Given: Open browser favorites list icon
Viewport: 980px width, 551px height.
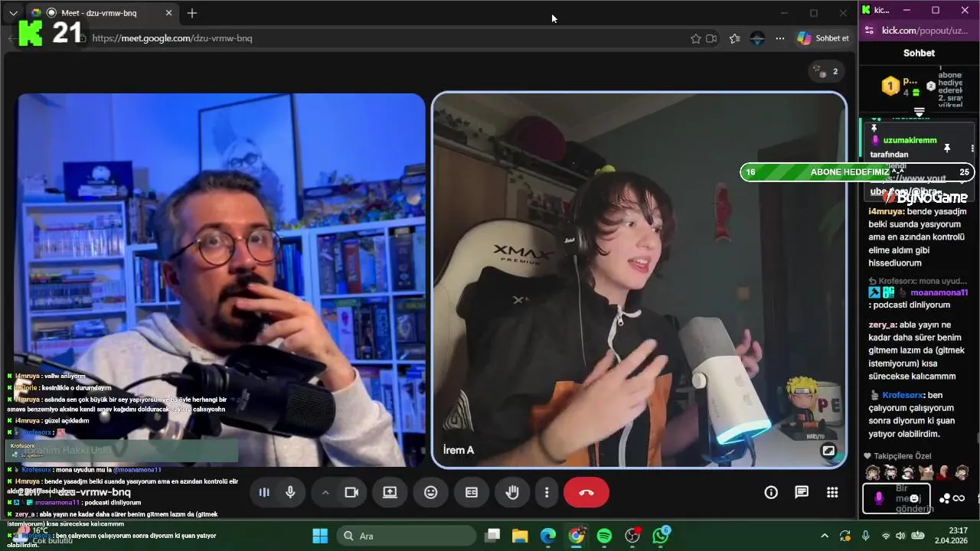Looking at the screenshot, I should tap(735, 38).
